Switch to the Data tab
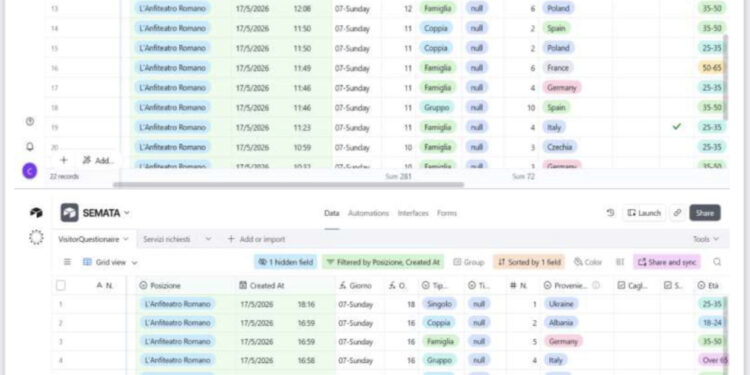750x375 pixels. (x=331, y=213)
